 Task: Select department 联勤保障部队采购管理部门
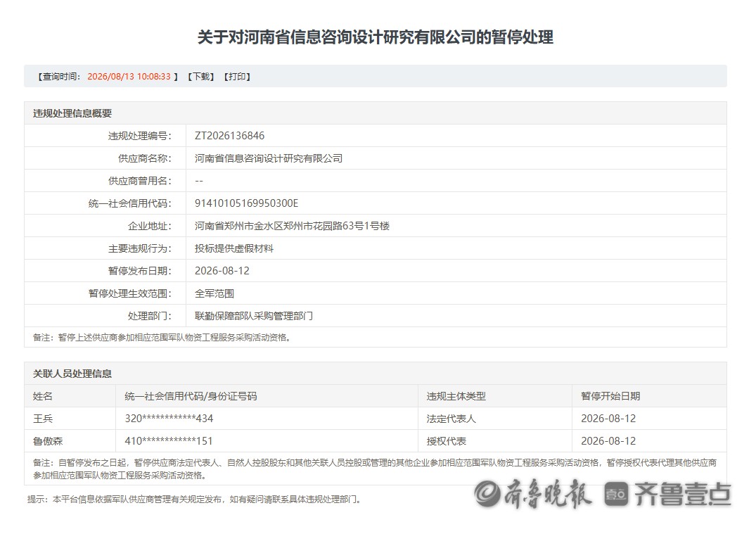254,316
